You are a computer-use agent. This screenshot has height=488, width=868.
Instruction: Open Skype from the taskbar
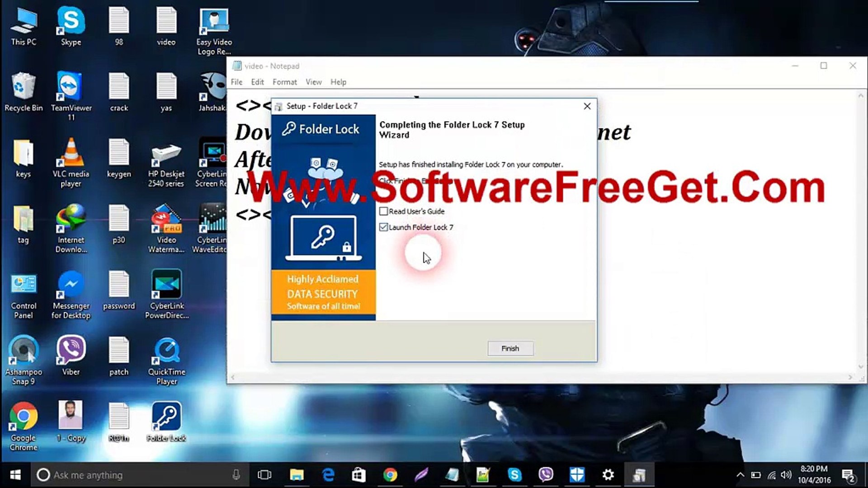click(x=514, y=475)
